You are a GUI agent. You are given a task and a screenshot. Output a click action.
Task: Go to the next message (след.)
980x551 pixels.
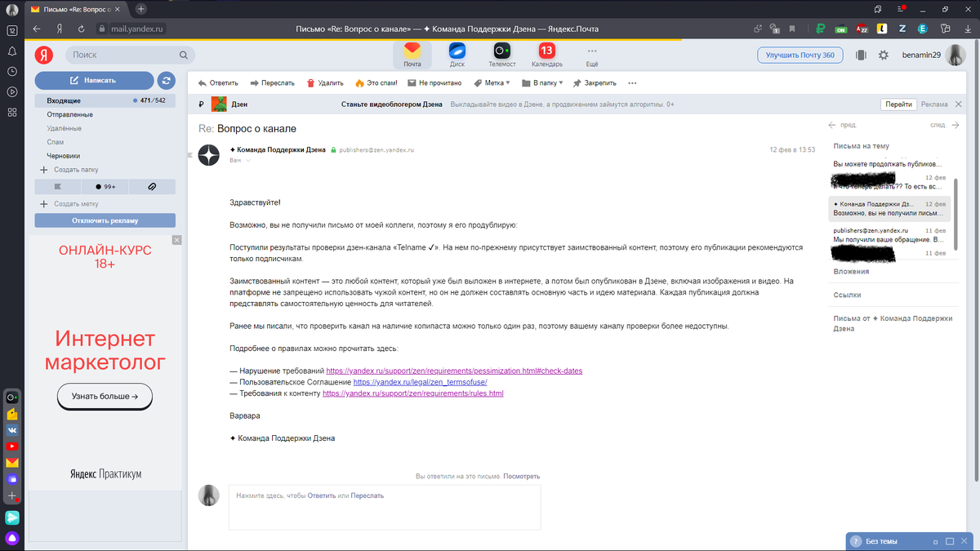click(x=945, y=126)
